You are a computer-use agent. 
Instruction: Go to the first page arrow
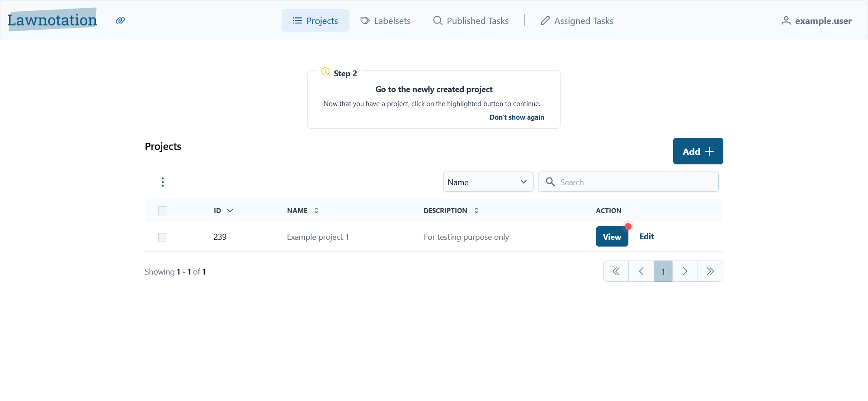[616, 271]
